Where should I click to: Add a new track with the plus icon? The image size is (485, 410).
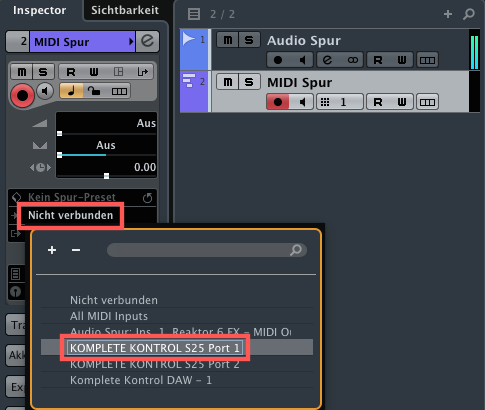[x=448, y=14]
